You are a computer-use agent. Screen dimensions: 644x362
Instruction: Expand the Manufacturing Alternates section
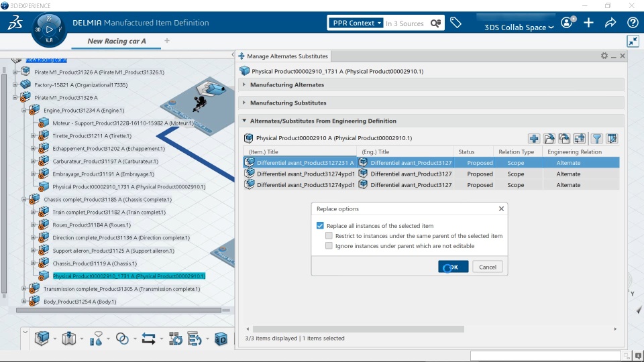pyautogui.click(x=244, y=84)
